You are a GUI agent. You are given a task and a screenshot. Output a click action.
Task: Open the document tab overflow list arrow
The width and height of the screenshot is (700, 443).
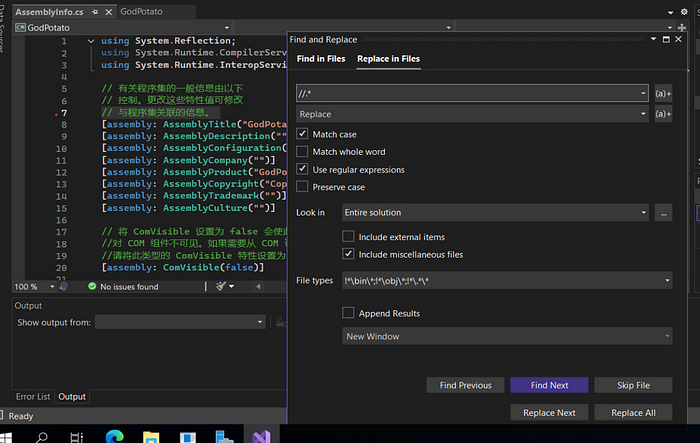coord(671,13)
